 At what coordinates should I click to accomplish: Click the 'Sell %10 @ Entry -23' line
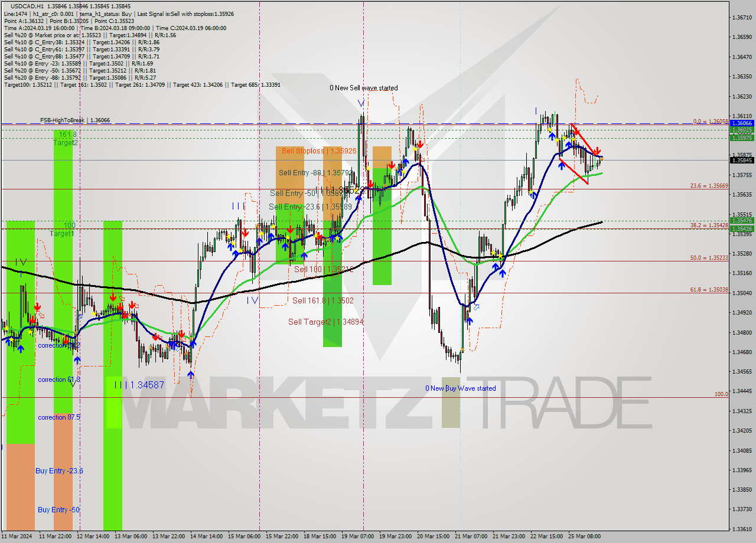[79, 64]
